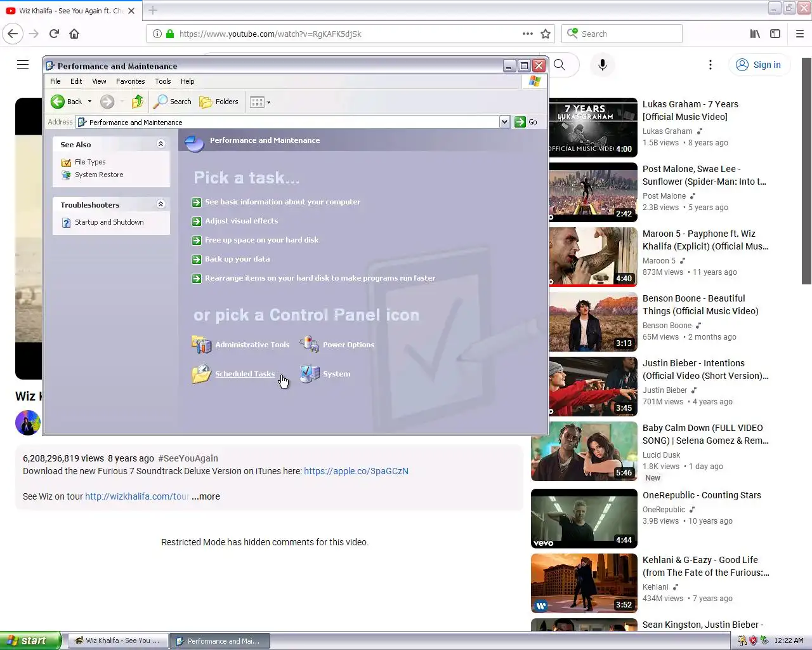Open Firefox Library icon
The image size is (812, 650).
click(x=755, y=34)
